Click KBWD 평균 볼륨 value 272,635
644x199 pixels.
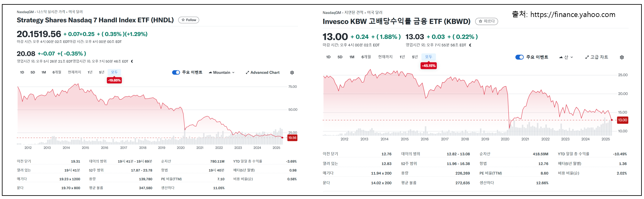(x=463, y=183)
